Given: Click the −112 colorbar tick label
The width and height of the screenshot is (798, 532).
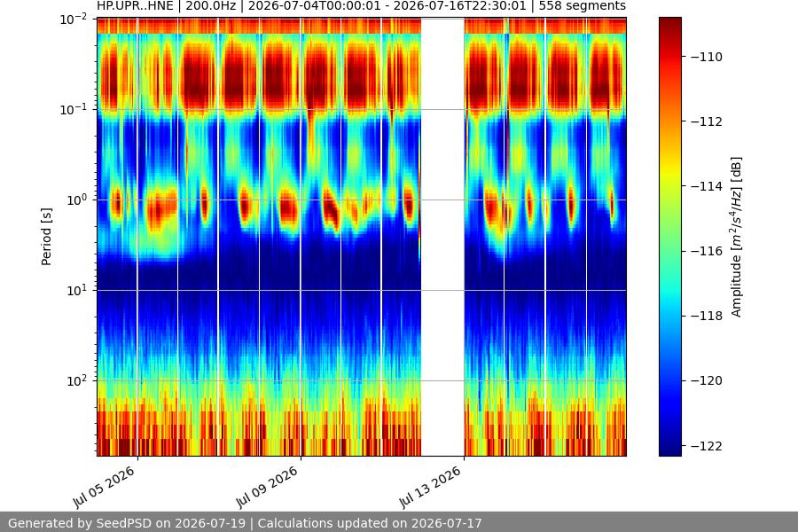Looking at the screenshot, I should click(707, 121).
